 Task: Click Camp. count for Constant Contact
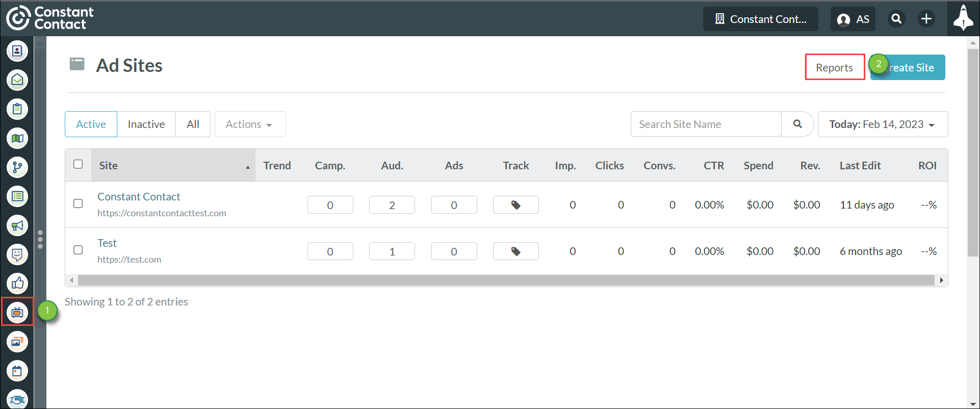coord(330,205)
